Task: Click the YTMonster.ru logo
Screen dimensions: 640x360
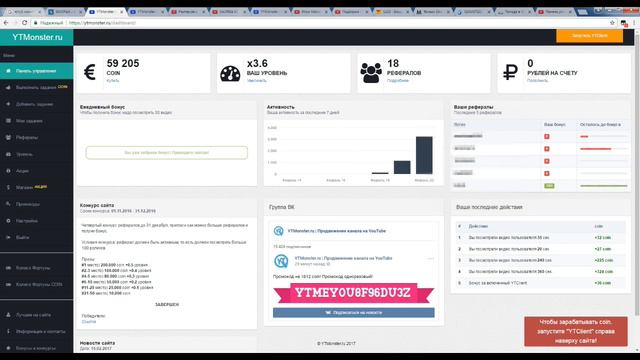Action: (37, 37)
